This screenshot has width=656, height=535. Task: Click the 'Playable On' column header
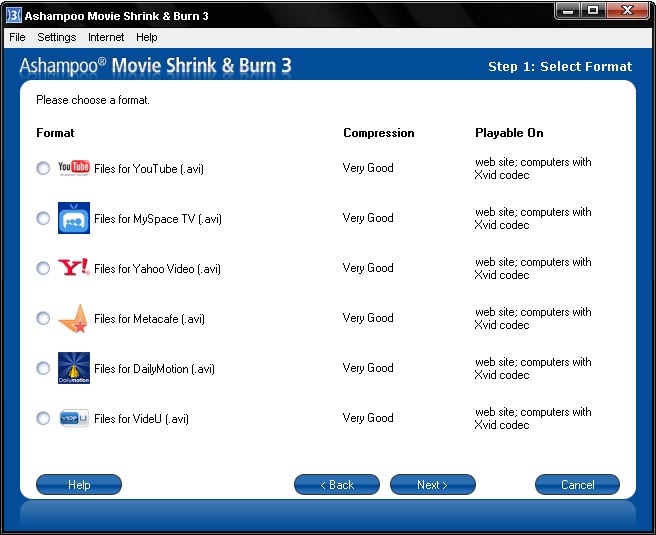click(509, 133)
